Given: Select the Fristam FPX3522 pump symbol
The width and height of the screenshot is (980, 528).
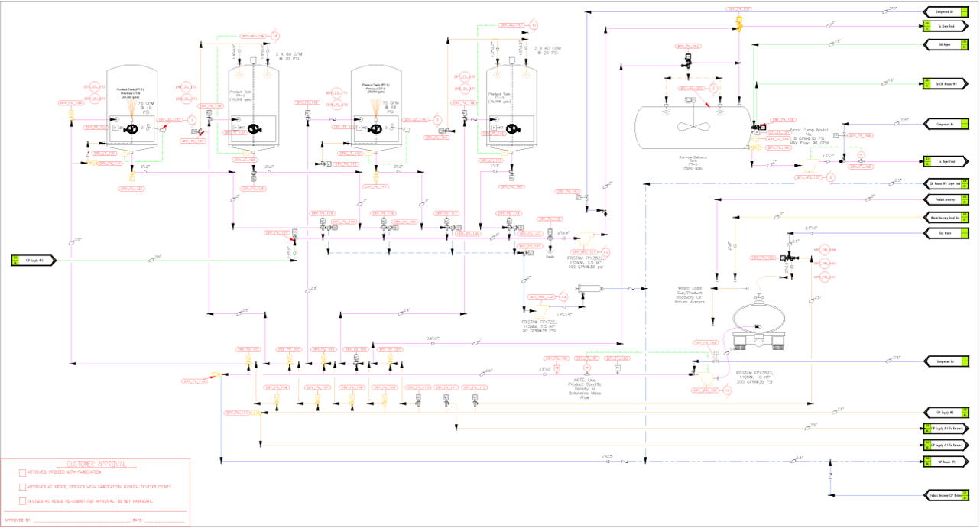Looking at the screenshot, I should 585,239.
